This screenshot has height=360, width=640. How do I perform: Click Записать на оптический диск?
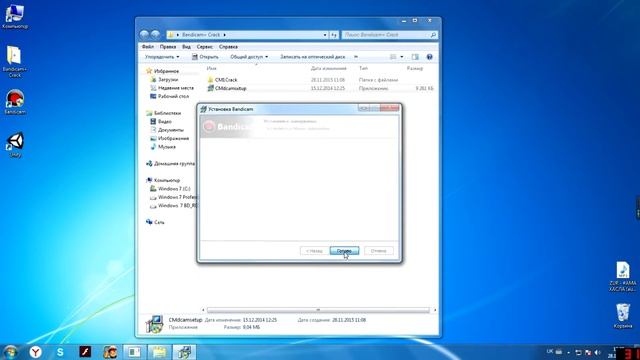[x=313, y=57]
